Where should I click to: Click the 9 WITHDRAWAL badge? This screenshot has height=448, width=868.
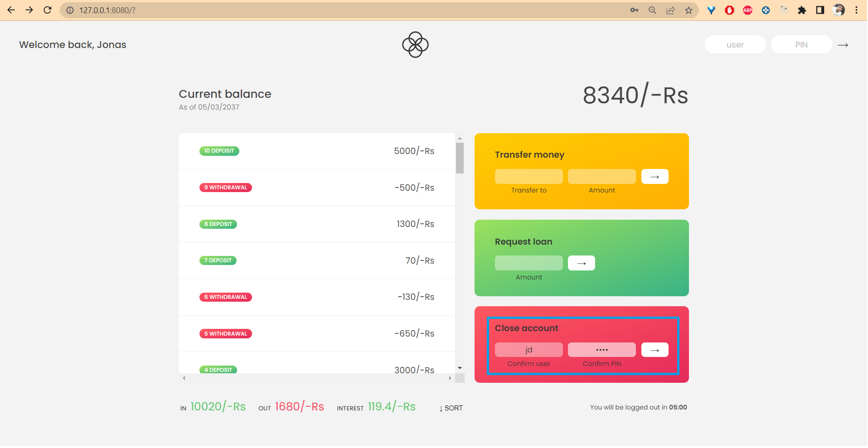coord(225,187)
